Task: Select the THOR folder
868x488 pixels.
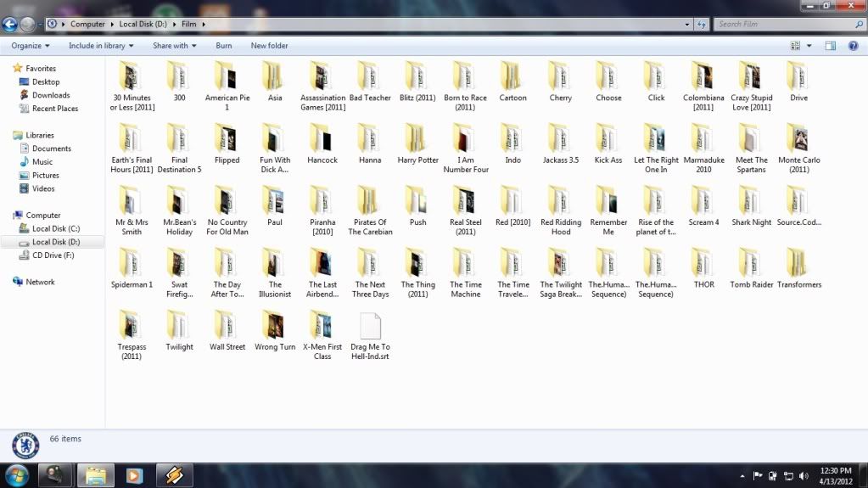Action: point(703,269)
